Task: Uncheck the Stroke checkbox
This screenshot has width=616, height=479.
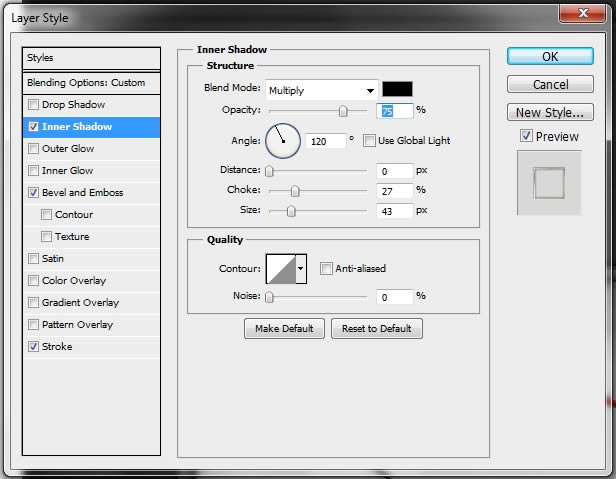Action: (33, 347)
